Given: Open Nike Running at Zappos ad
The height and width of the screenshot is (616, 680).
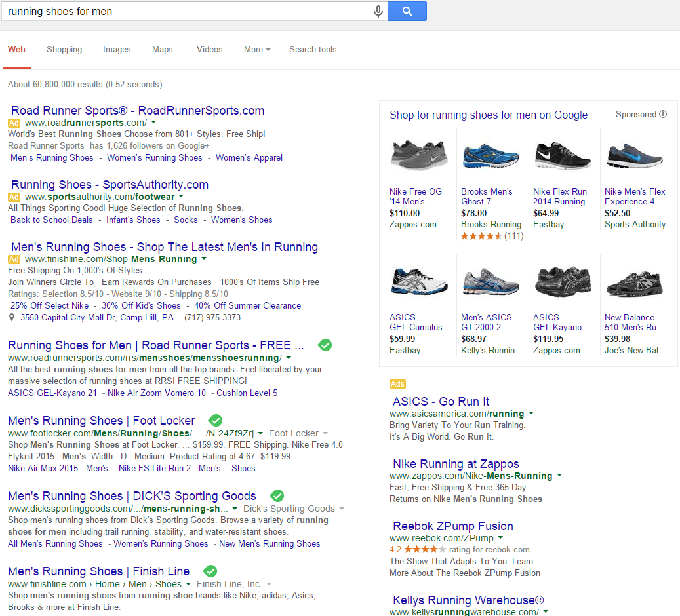Looking at the screenshot, I should tap(456, 464).
